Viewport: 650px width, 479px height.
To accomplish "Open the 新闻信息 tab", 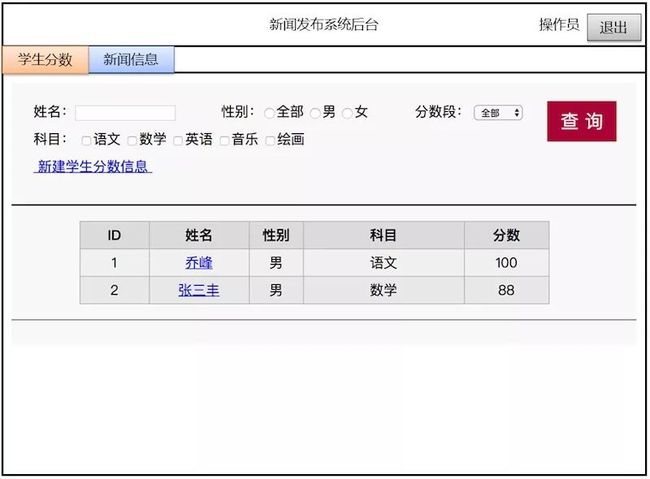I will pos(131,60).
